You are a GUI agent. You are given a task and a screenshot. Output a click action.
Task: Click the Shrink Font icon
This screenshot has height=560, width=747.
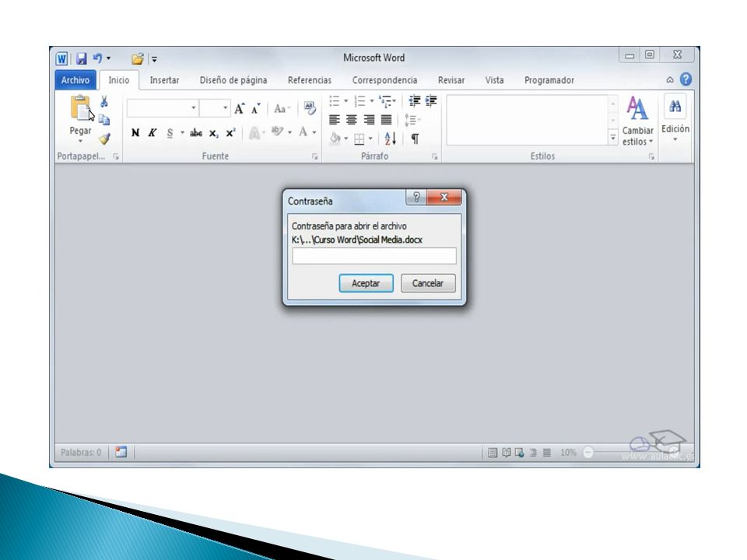pos(256,109)
